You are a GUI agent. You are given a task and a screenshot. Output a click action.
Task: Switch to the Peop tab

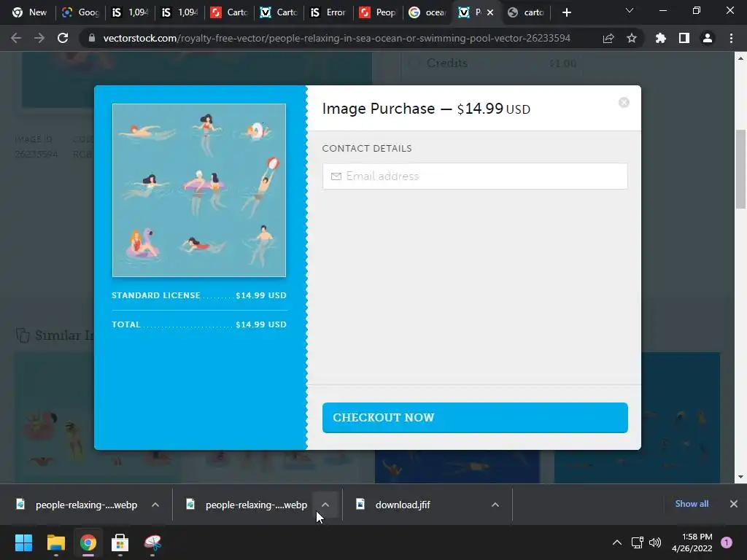click(x=377, y=12)
